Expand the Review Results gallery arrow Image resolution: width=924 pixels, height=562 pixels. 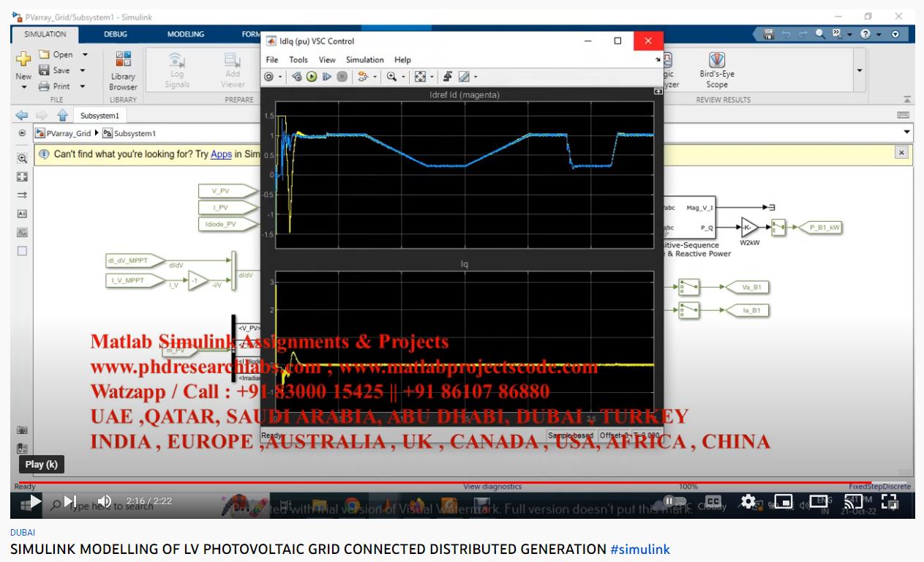[860, 70]
